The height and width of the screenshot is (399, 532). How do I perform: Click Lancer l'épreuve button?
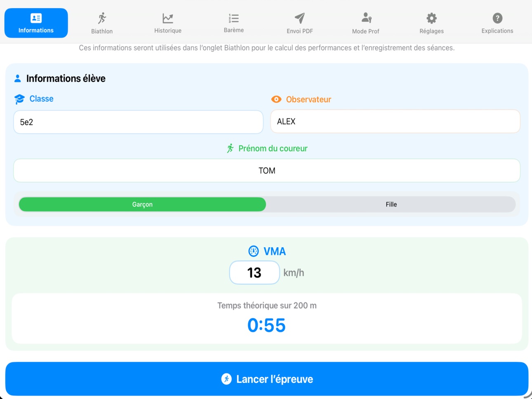[267, 379]
